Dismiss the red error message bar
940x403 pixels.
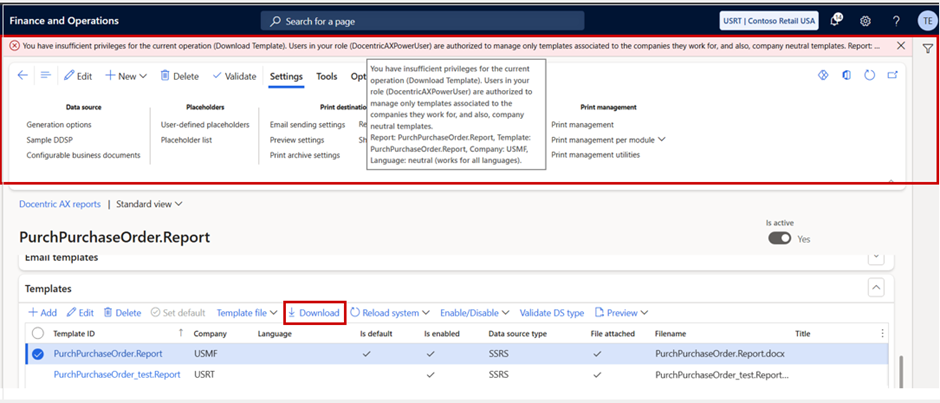pos(901,46)
